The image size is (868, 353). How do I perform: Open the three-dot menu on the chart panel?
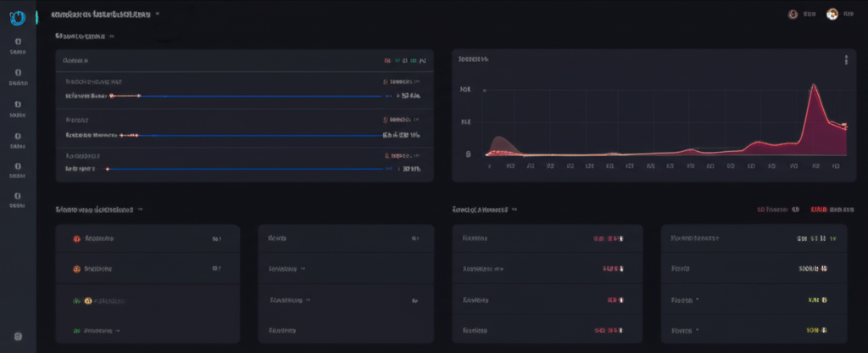pos(845,60)
